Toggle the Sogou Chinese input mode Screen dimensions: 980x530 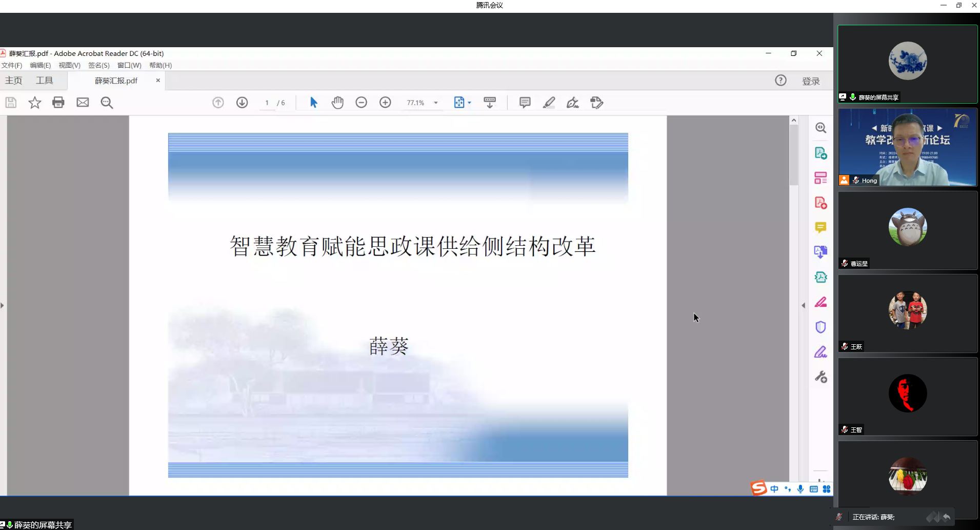[x=774, y=489]
